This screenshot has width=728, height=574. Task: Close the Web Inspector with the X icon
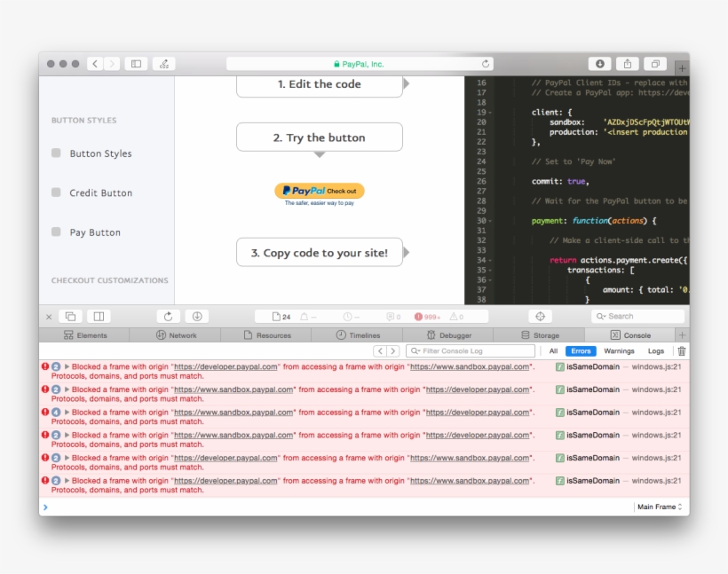pos(49,316)
